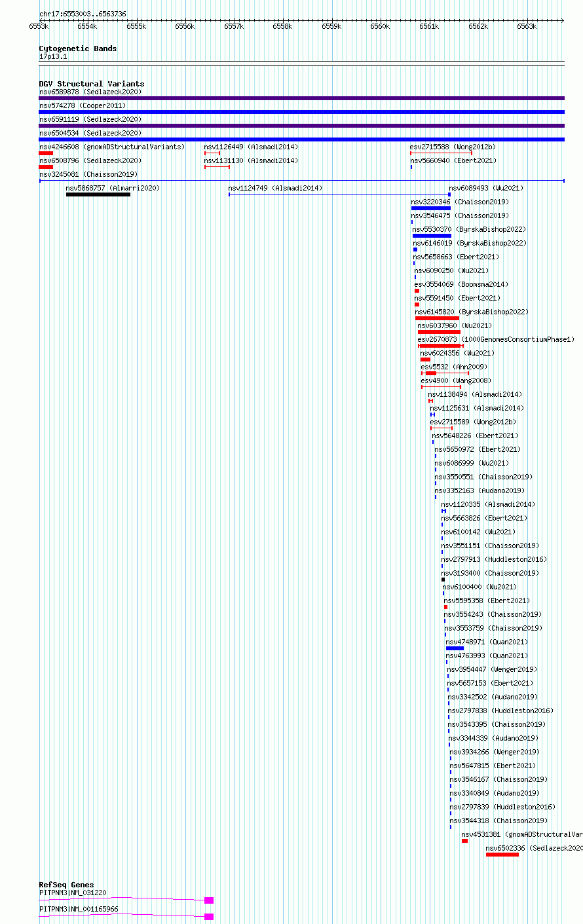Click the nsv5595358 (Ebert2021) label
The height and width of the screenshot is (924, 583).
487,601
